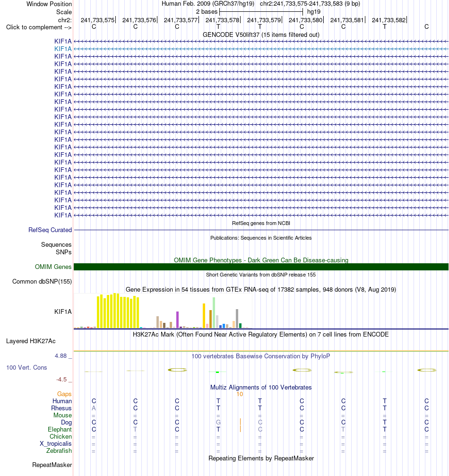449x476 pixels.
Task: Click the Window Position label
Action: point(49,4)
